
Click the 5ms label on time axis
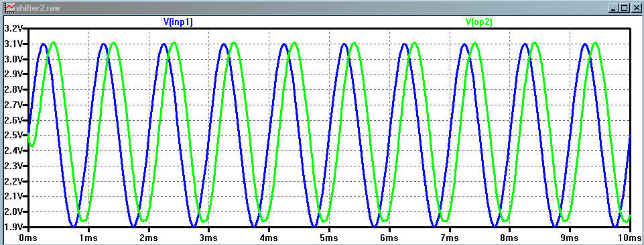(329, 238)
